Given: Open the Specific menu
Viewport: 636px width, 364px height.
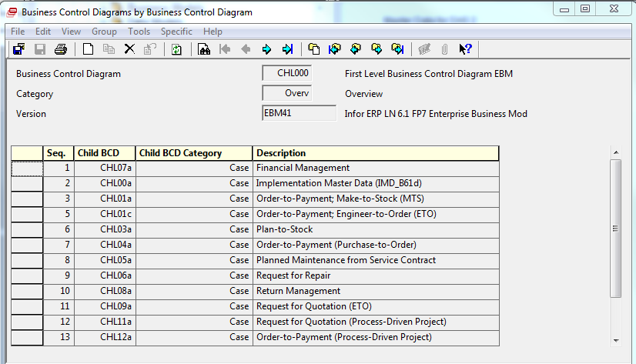Looking at the screenshot, I should tap(176, 32).
